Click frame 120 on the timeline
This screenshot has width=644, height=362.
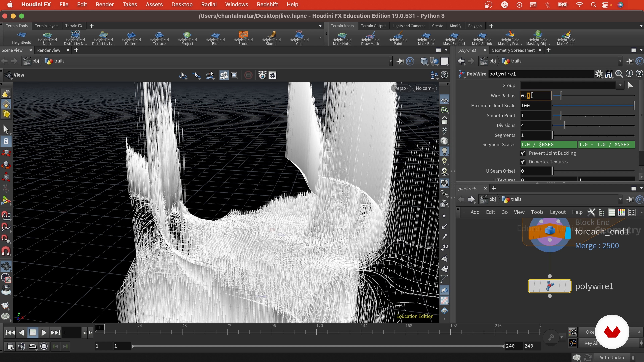316,332
